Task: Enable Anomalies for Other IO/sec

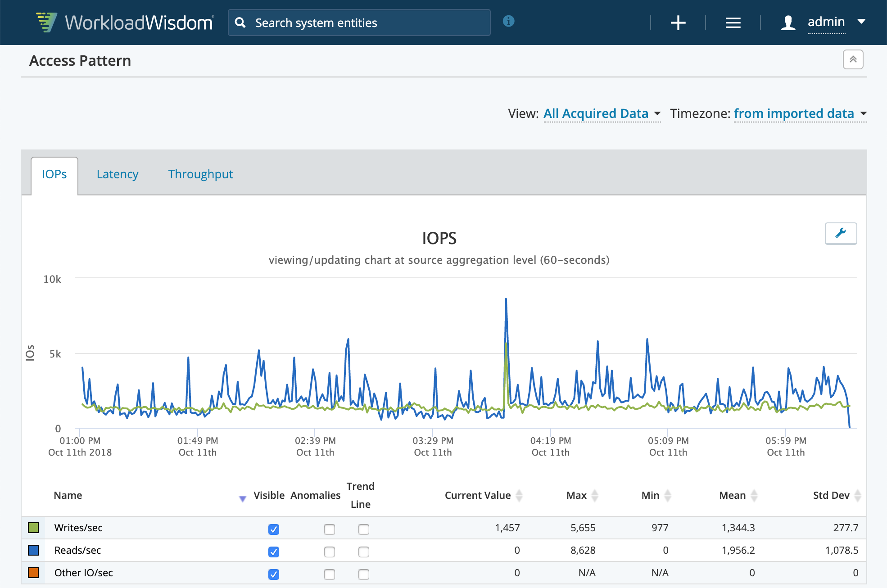Action: coord(330,574)
